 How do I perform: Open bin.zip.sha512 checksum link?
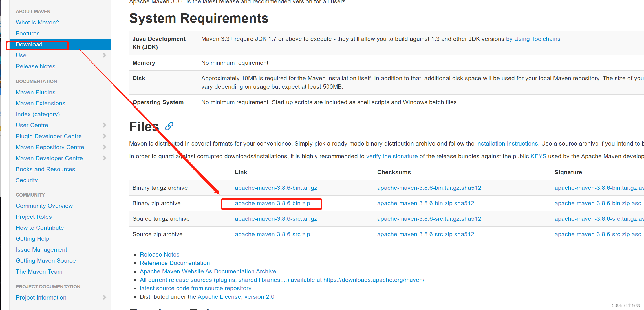426,203
